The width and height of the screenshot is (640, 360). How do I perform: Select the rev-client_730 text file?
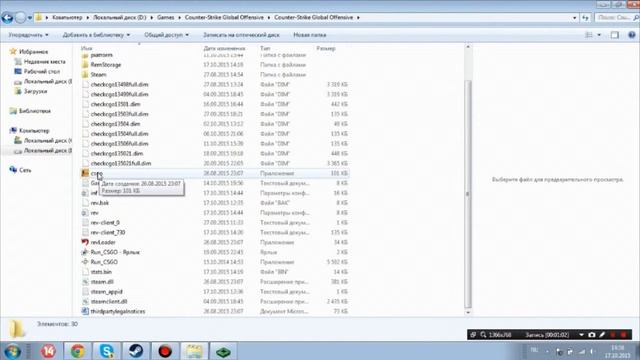pos(108,232)
